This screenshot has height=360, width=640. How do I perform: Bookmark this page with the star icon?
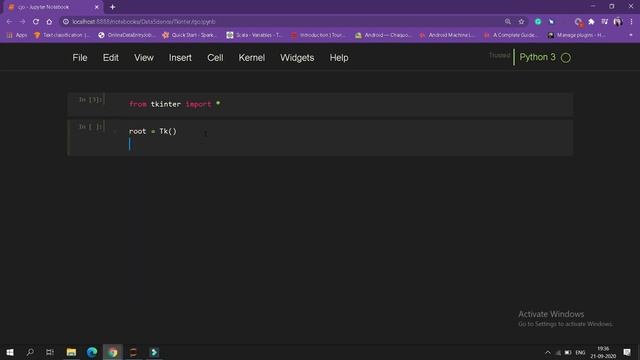(521, 22)
